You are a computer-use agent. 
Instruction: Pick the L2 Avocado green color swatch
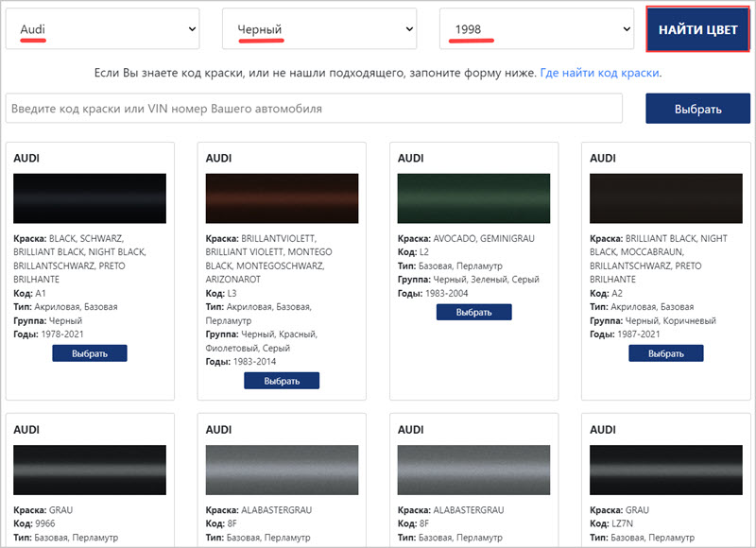pos(473,198)
